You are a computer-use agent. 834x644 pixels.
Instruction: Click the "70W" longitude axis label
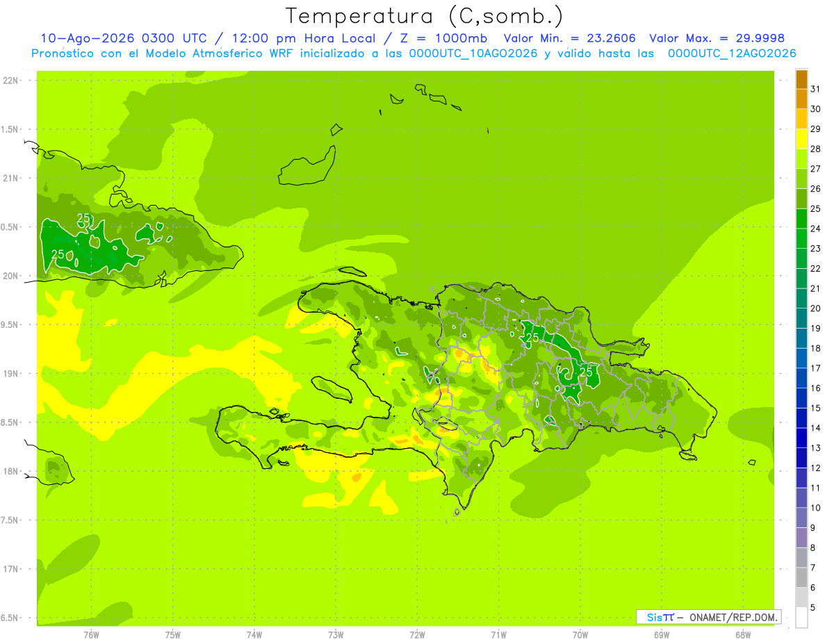[x=580, y=635]
